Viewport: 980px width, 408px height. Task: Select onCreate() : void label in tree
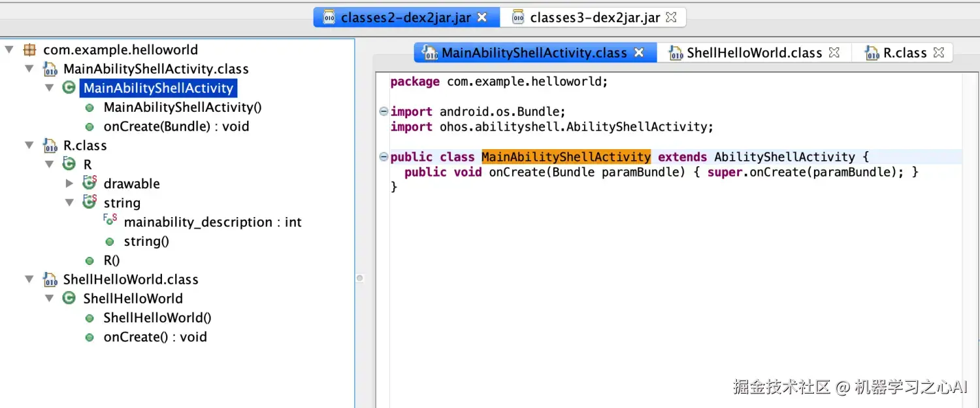[155, 337]
